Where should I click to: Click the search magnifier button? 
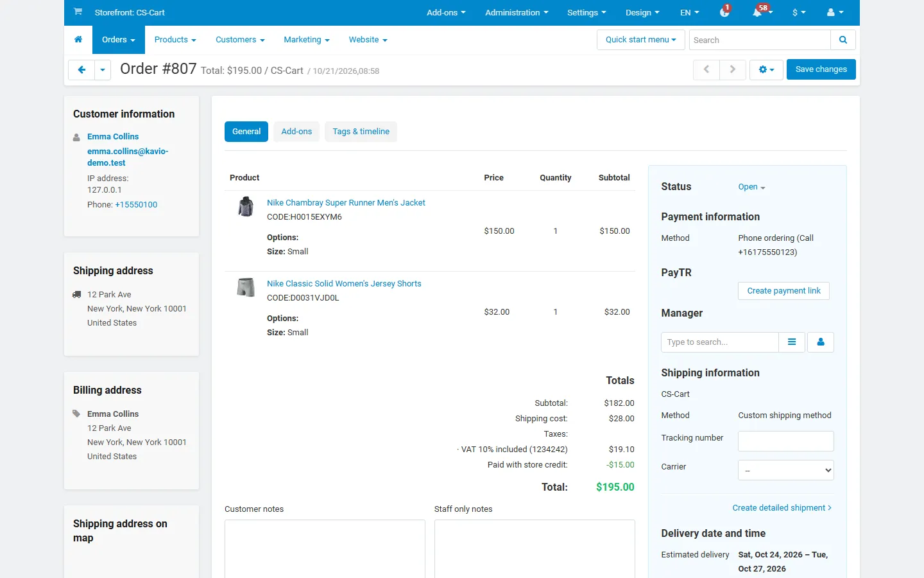pos(843,40)
